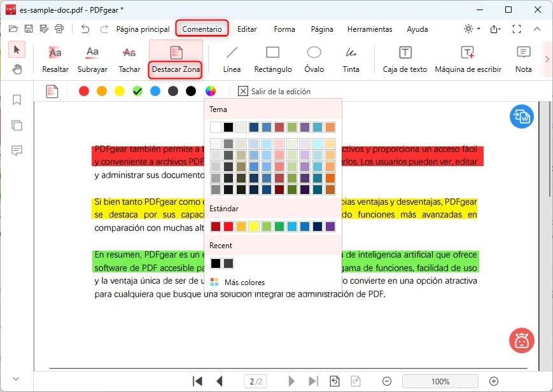553x392 pixels.
Task: Switch to the Forma tab
Action: point(284,29)
